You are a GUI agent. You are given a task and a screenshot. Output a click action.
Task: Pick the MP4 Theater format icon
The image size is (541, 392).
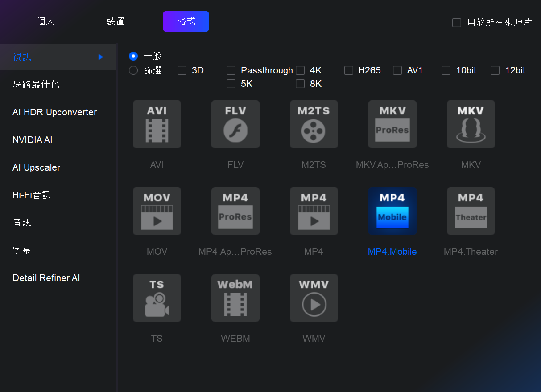tap(471, 211)
